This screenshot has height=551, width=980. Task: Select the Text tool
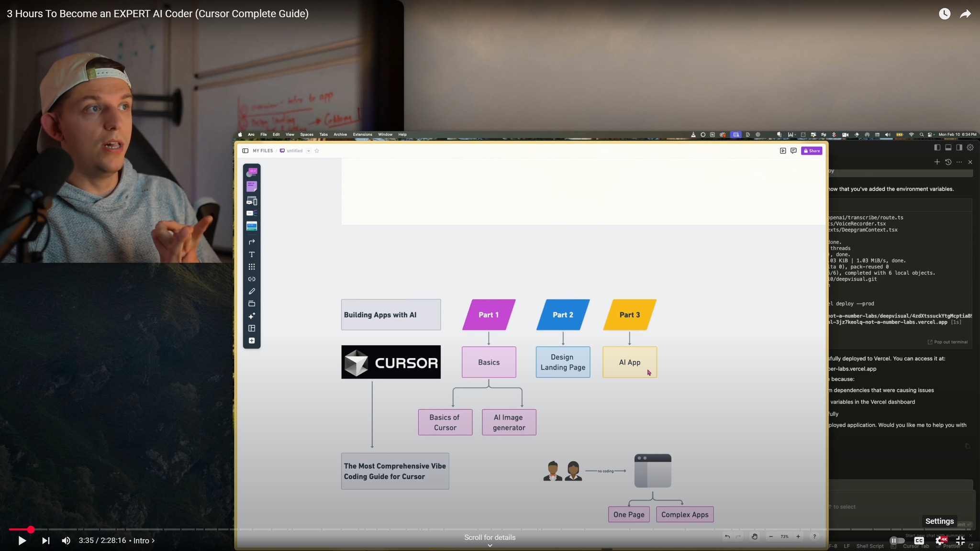252,254
